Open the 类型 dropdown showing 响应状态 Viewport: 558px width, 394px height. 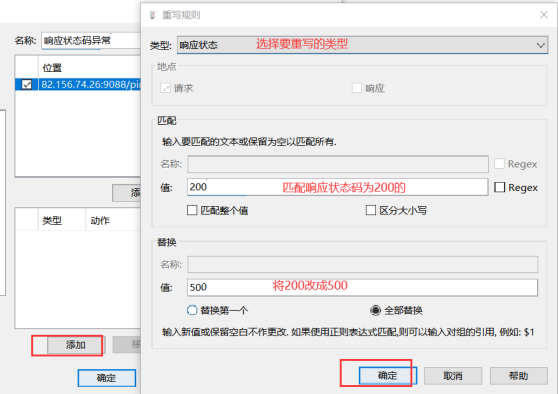[x=362, y=45]
